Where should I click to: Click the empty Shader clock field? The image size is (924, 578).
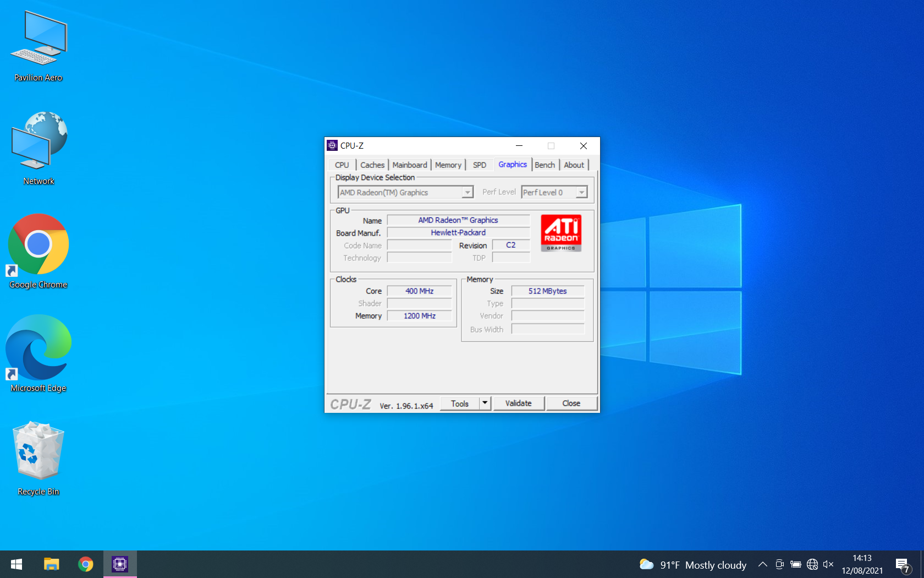coord(420,303)
